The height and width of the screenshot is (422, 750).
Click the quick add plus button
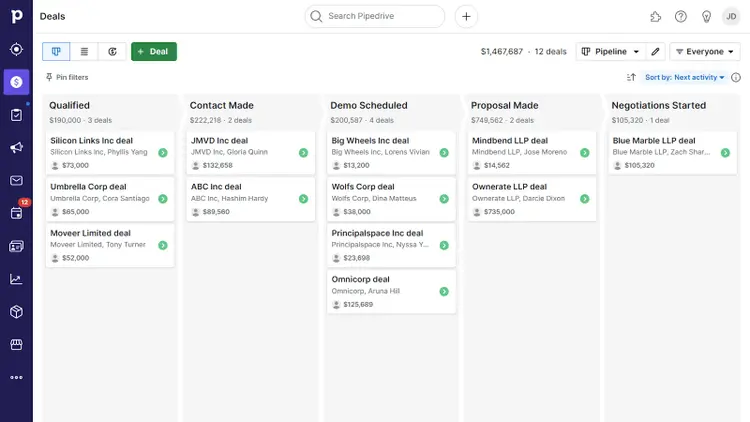tap(466, 16)
